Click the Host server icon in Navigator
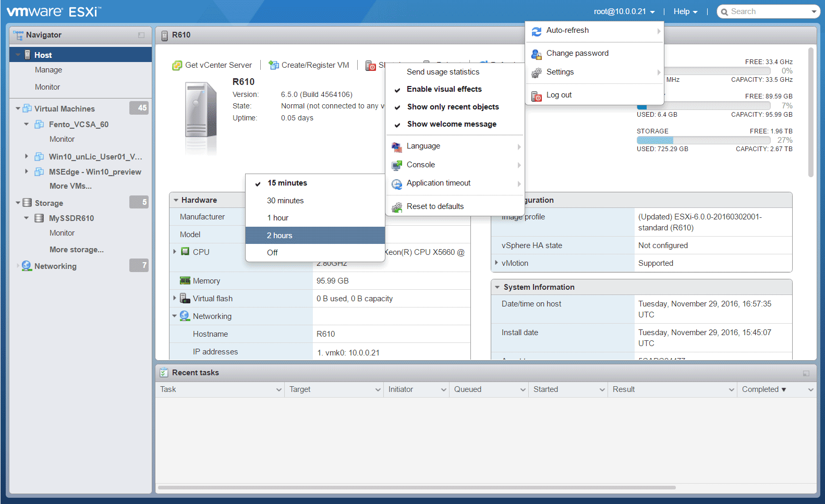This screenshot has height=504, width=825. pos(28,55)
